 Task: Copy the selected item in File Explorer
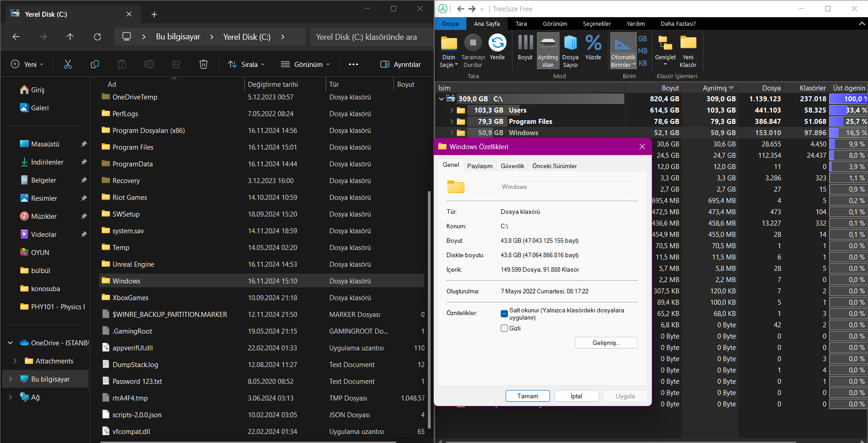[95, 64]
